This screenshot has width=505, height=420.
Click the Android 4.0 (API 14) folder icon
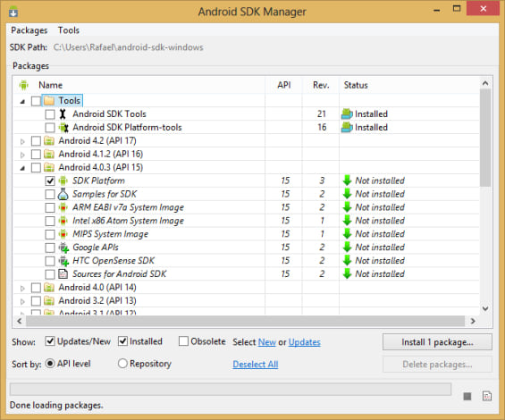49,288
